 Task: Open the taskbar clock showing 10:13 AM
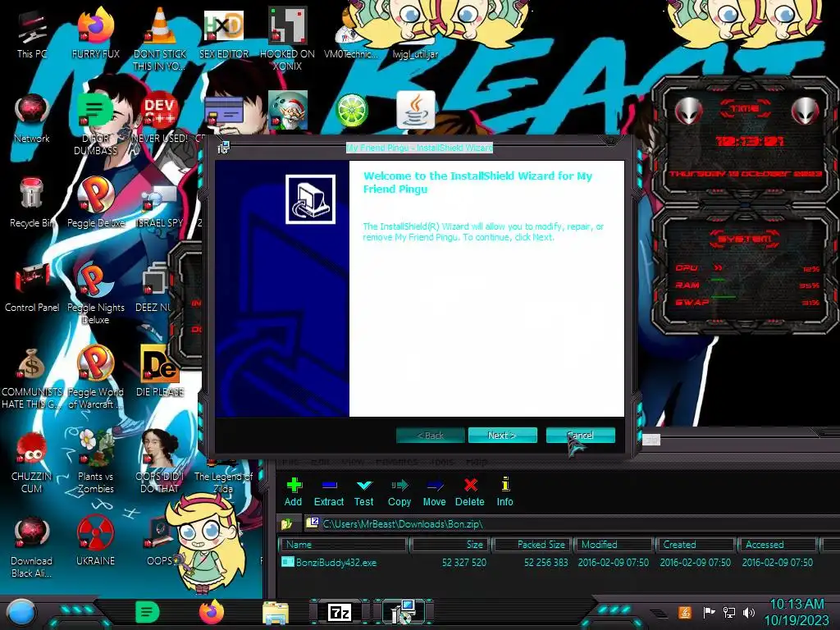797,612
